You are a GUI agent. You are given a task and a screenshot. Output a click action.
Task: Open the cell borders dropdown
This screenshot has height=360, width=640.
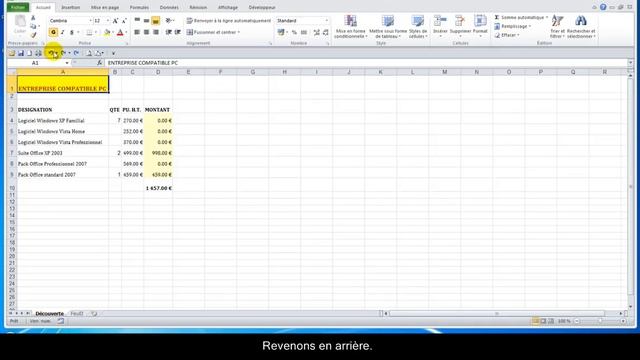point(95,32)
